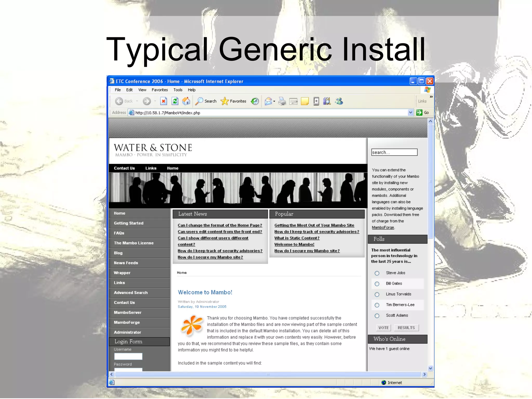532x399 pixels.
Task: Open the Help menu
Action: tap(192, 90)
